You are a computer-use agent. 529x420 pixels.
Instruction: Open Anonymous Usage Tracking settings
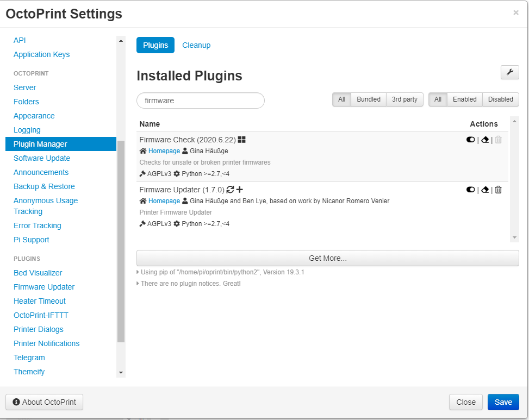pos(46,206)
